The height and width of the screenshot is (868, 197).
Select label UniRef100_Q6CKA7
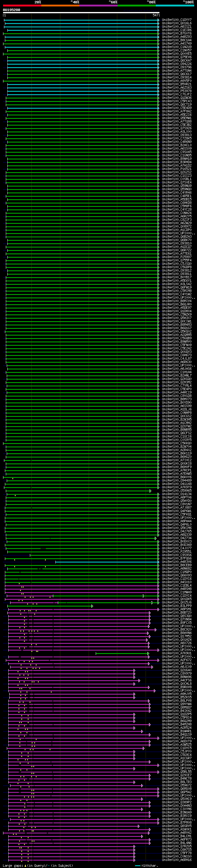[177, 61]
